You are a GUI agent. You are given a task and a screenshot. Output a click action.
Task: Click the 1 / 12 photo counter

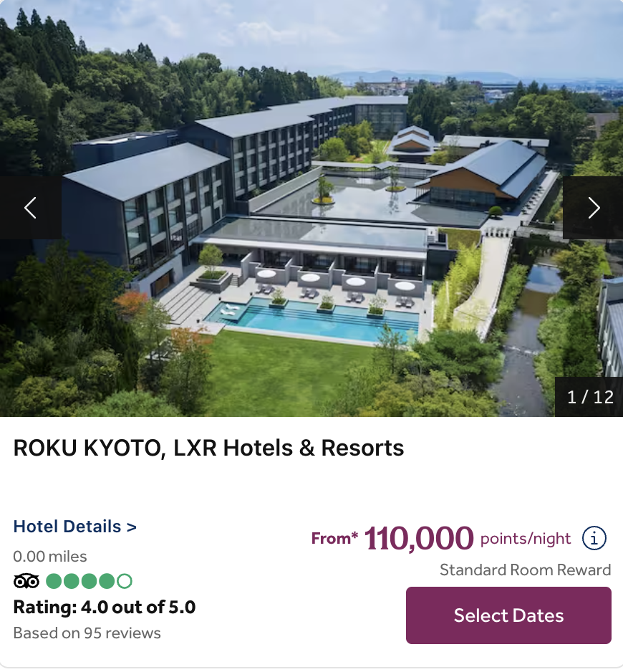coord(590,397)
